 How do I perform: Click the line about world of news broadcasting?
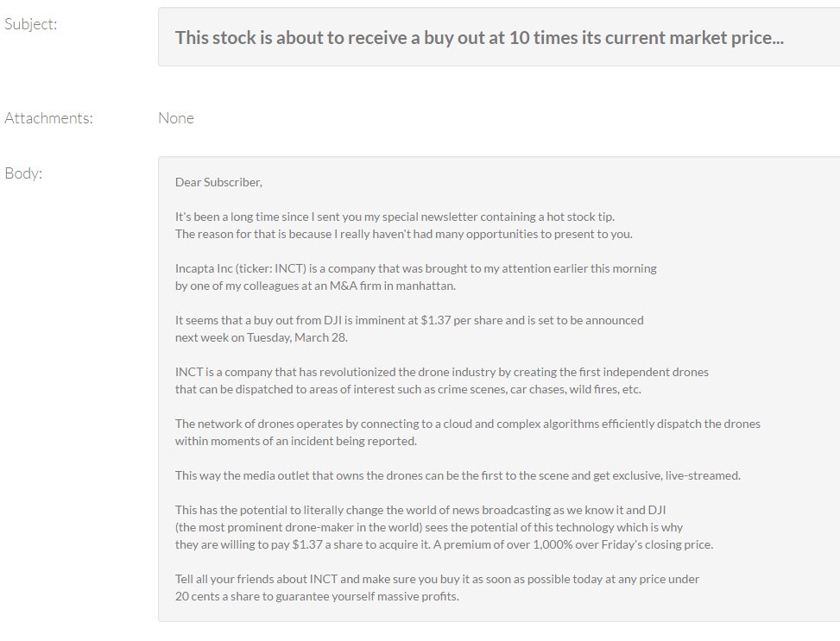pos(420,510)
